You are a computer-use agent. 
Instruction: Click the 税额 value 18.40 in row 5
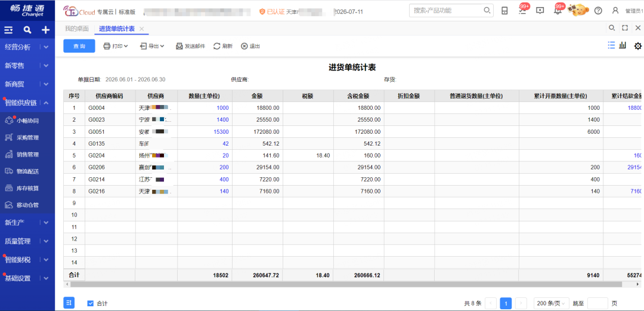click(323, 155)
